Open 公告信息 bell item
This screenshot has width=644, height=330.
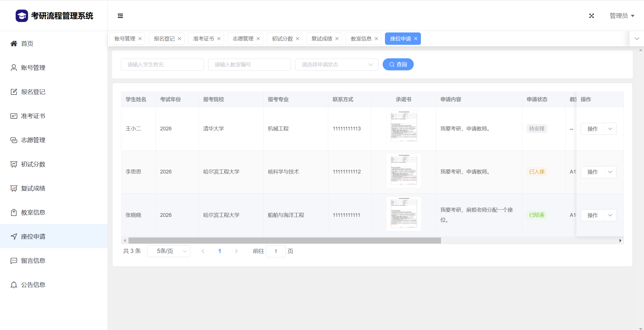point(33,285)
